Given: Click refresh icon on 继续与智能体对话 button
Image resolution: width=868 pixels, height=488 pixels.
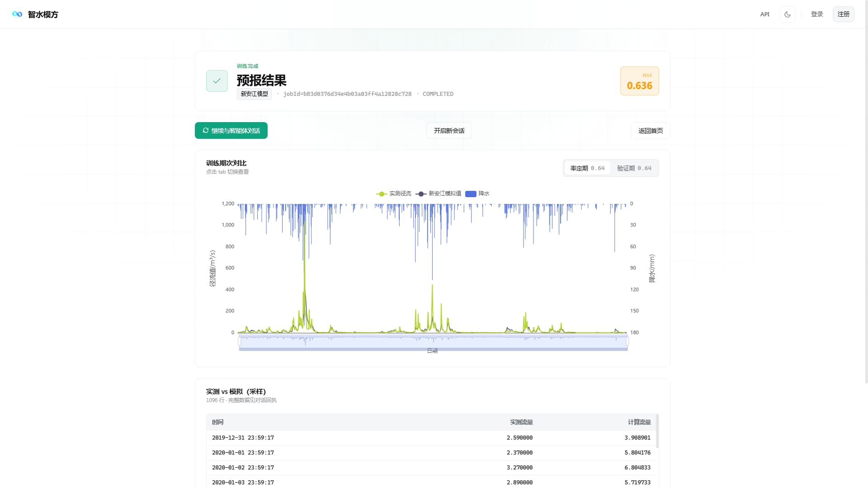Looking at the screenshot, I should coord(206,131).
